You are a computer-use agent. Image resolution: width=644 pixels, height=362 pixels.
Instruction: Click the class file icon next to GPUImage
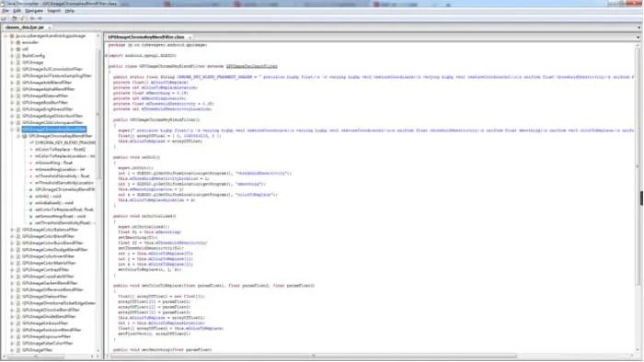pyautogui.click(x=18, y=62)
